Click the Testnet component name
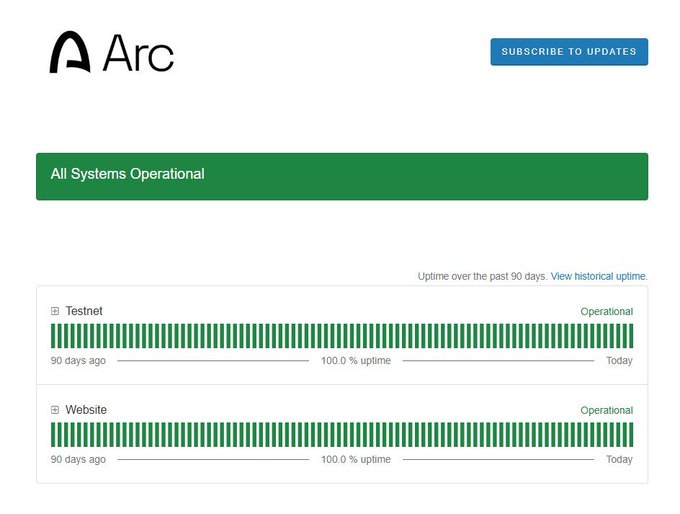Screen dimensions: 680x514 84,311
